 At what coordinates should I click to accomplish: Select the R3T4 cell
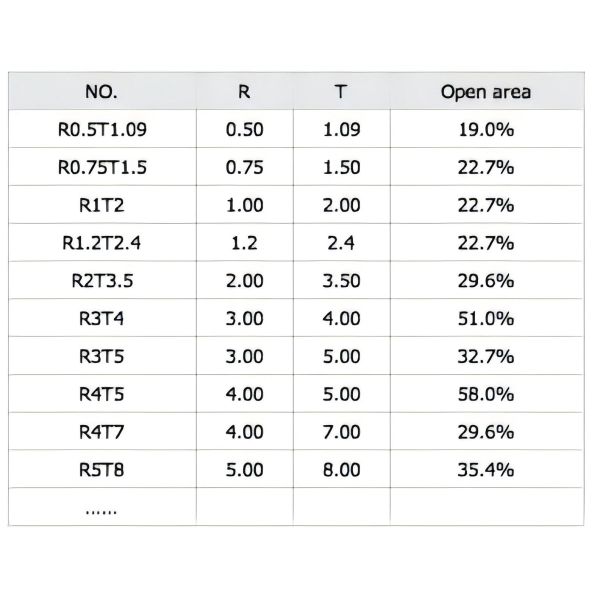click(102, 319)
